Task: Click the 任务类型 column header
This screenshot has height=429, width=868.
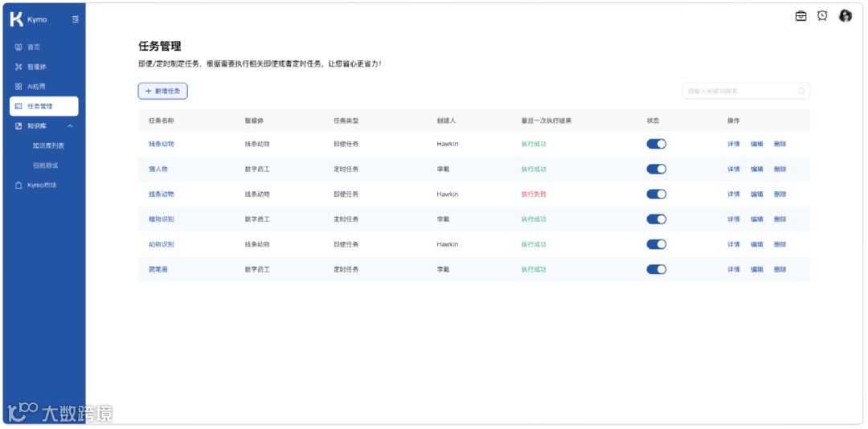Action: [x=346, y=121]
